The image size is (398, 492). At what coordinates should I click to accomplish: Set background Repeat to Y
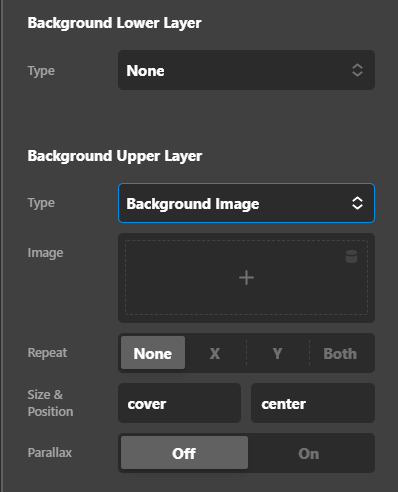(277, 353)
